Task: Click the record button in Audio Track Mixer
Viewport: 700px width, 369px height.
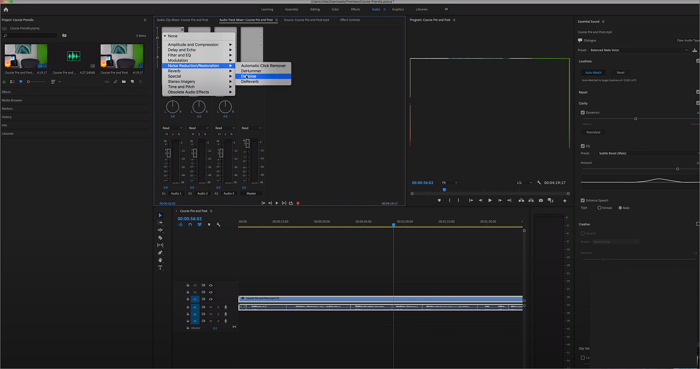Action: pos(298,203)
